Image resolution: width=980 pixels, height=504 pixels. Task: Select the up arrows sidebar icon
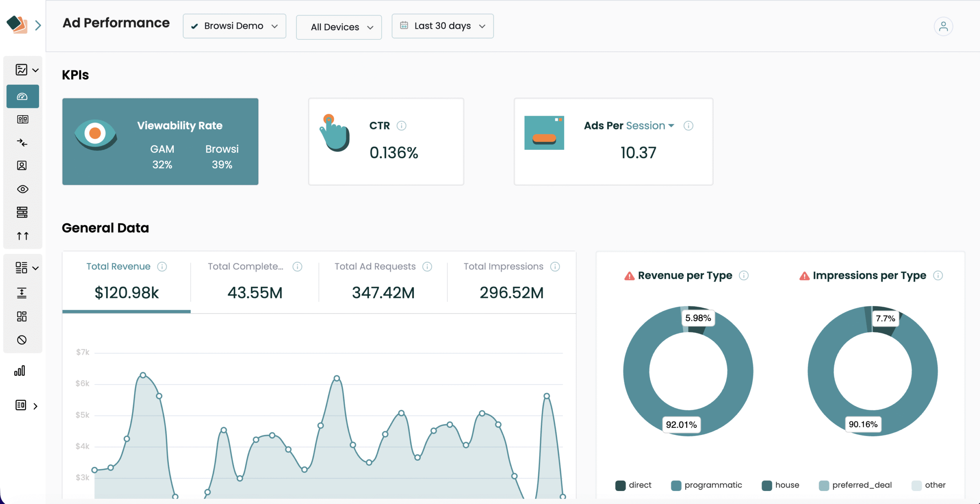tap(22, 236)
